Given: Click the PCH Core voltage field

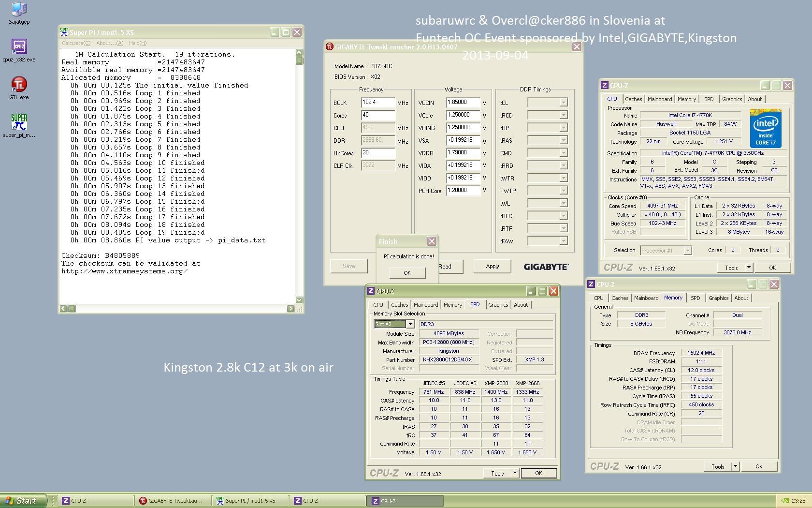Looking at the screenshot, I should click(463, 191).
